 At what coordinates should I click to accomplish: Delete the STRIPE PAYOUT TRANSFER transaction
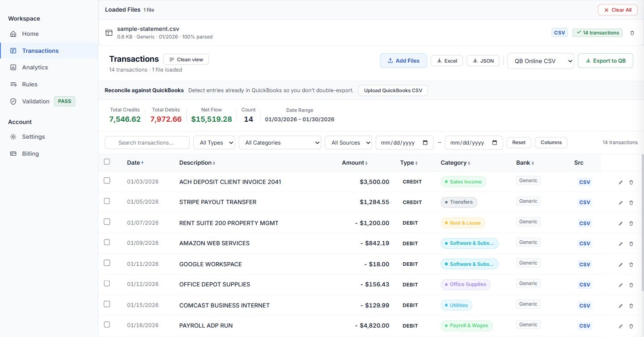(x=631, y=203)
